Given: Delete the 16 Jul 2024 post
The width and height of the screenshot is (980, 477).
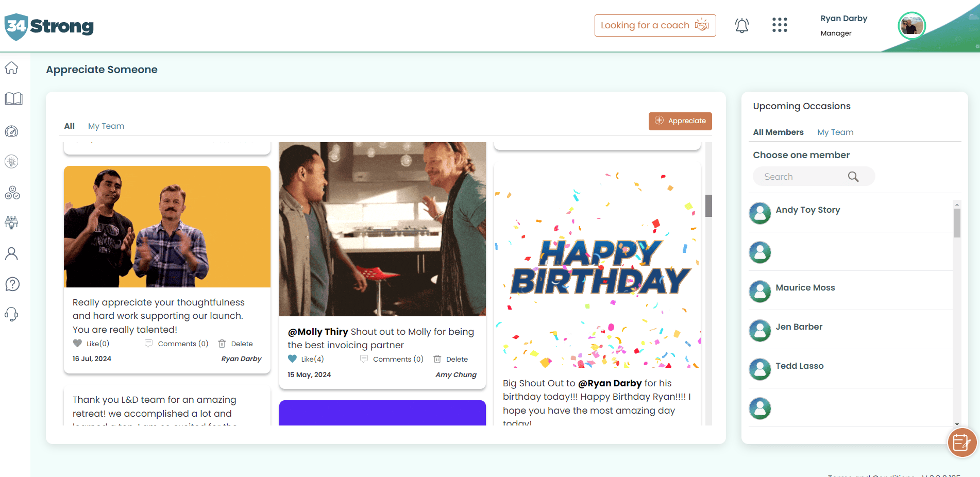Looking at the screenshot, I should (x=236, y=344).
